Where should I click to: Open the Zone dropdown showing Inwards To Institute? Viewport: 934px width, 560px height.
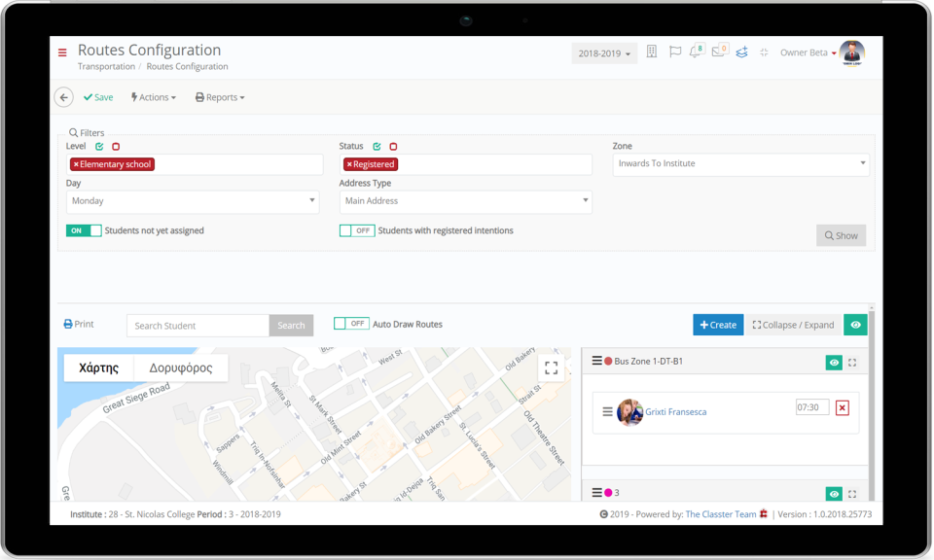[740, 163]
